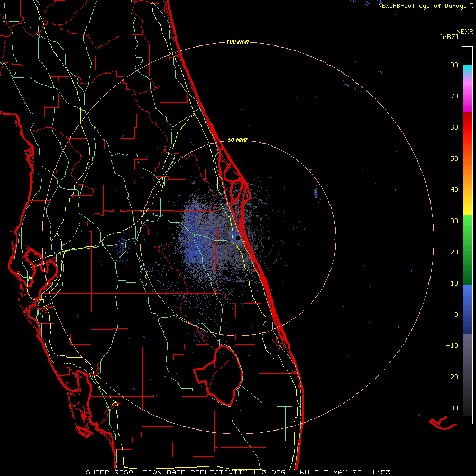Click the 20 value on the dBZ scale
This screenshot has height=476, width=476.
pos(454,252)
